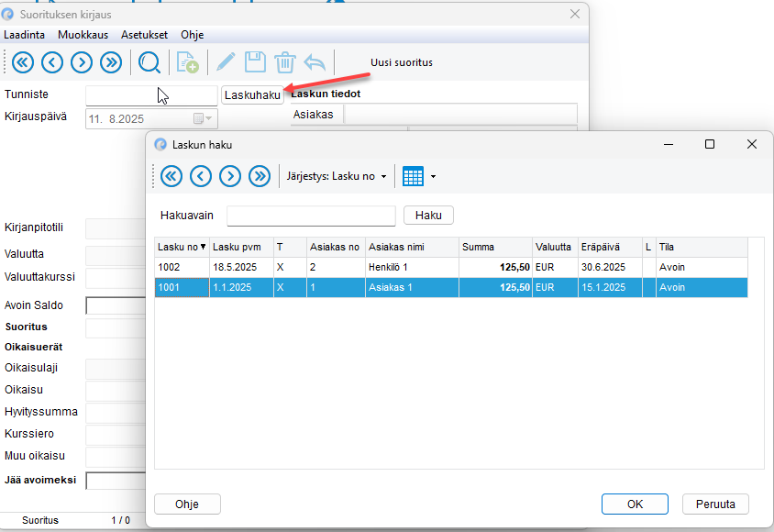Click the Asiakas field in Laskun tiedot

(x=460, y=115)
